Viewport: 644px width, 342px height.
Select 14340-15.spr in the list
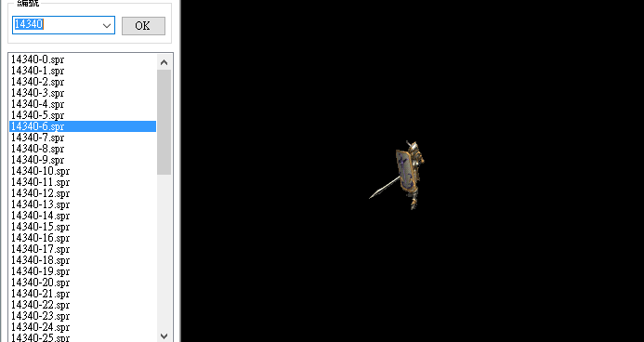pos(83,227)
